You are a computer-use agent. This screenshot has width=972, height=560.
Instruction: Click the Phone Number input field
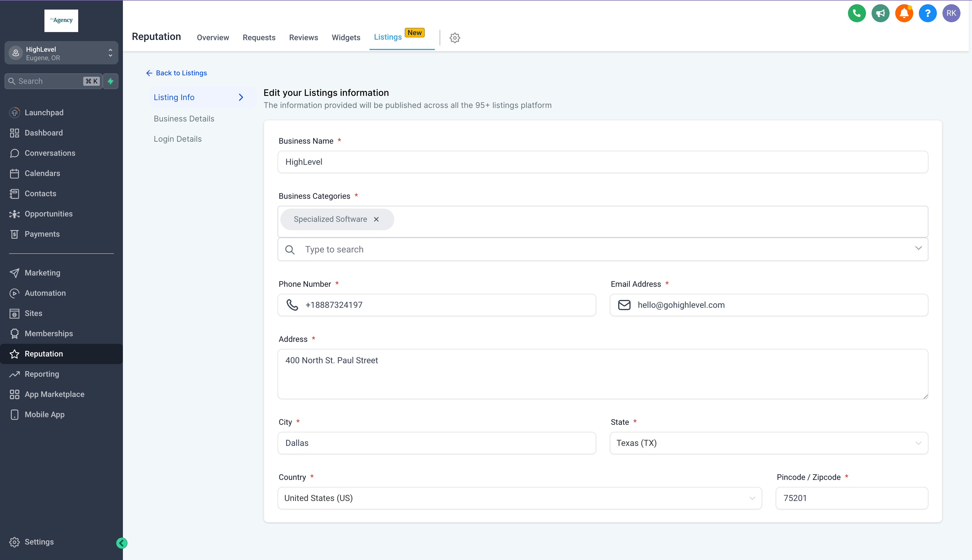point(437,305)
